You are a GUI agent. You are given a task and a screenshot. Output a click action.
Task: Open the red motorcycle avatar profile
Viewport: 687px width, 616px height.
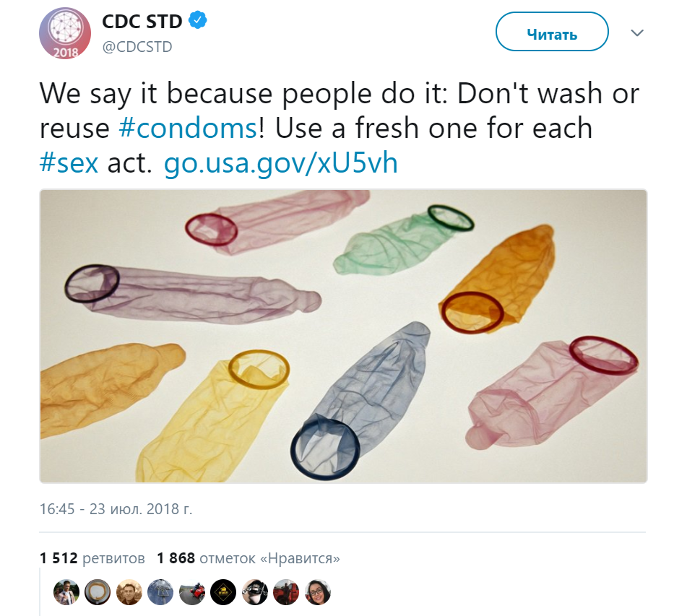pos(192,592)
